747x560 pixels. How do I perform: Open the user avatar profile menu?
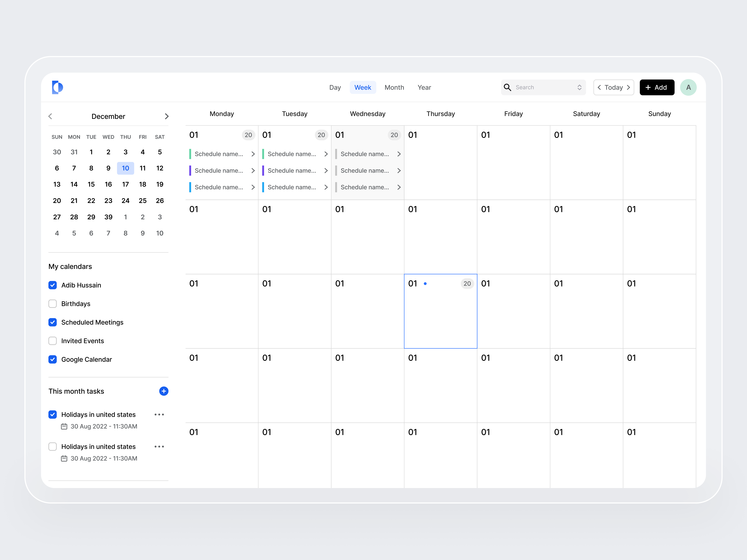tap(688, 87)
